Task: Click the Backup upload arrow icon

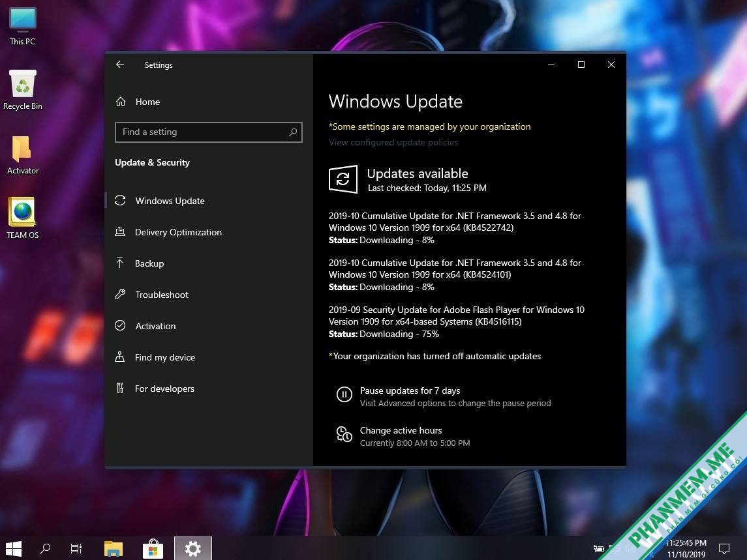Action: point(119,263)
